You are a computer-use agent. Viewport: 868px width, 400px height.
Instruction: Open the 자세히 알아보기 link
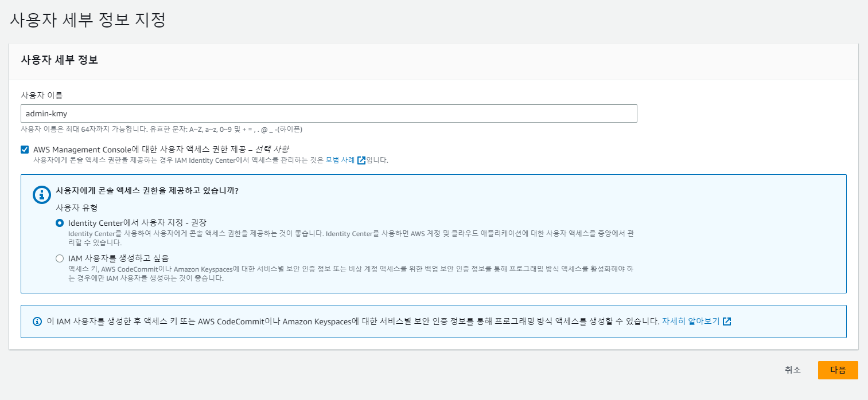[691, 321]
